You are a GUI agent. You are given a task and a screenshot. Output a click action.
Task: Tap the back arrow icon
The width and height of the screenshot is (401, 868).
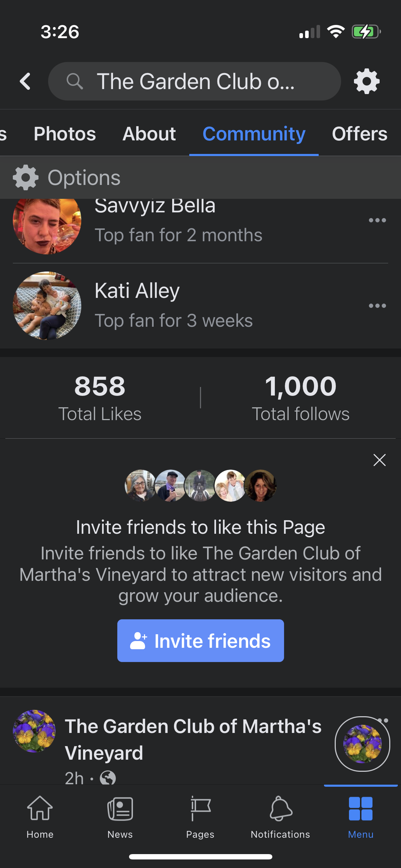(25, 81)
